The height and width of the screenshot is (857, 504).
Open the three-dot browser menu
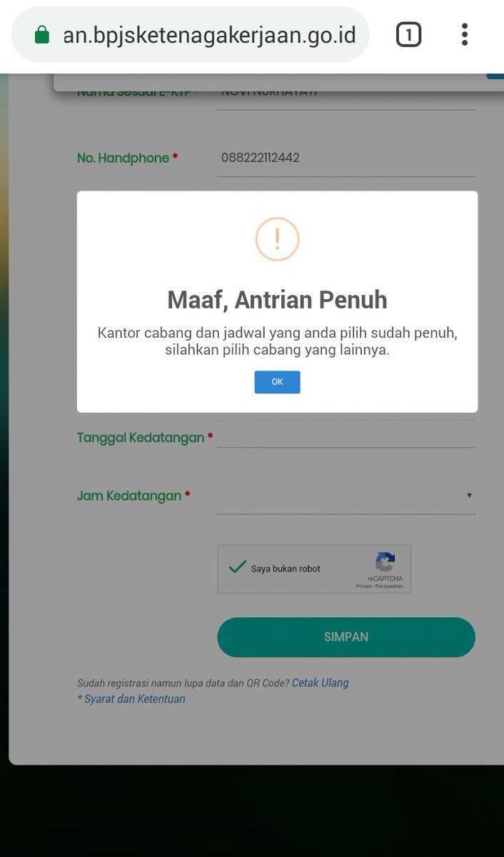point(465,34)
